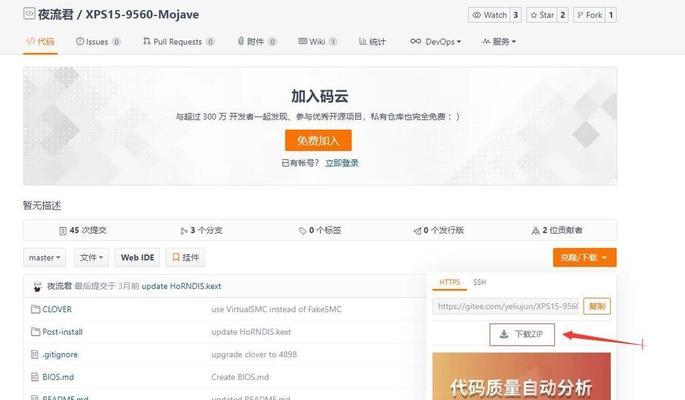
Task: Toggle the 克隆/下载 dropdown button
Action: [585, 257]
